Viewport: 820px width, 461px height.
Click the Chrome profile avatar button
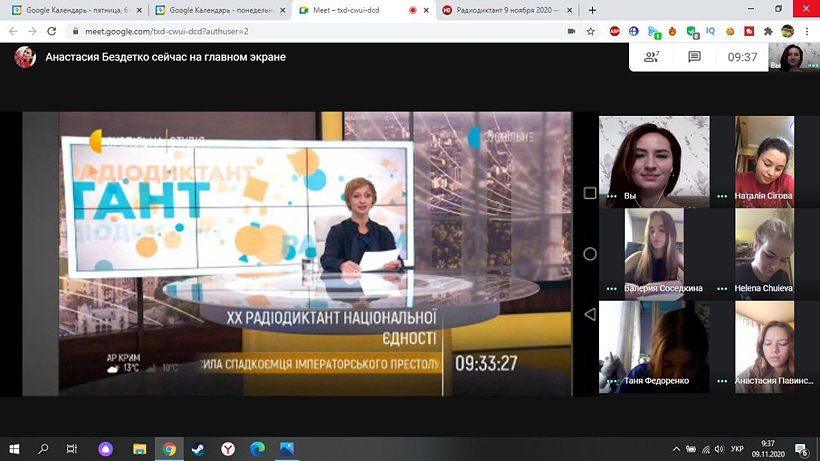(788, 31)
